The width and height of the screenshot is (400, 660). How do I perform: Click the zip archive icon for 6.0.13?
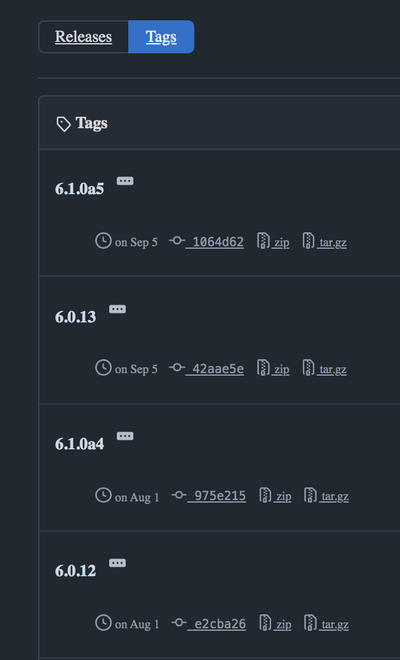(x=263, y=367)
